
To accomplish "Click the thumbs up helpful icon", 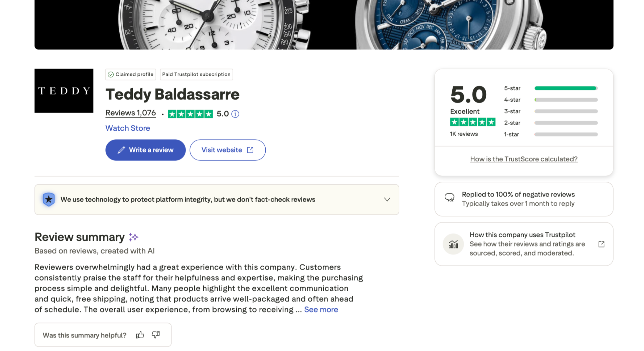I will click(x=140, y=335).
